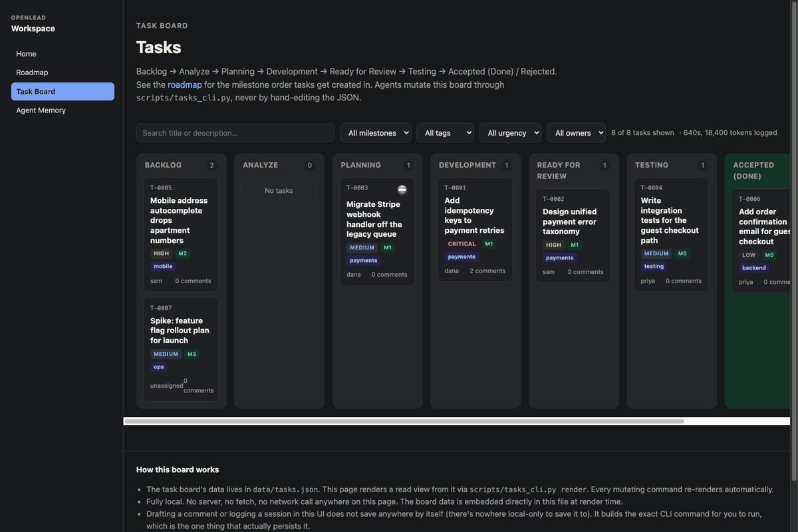Click the CRITICAL urgency badge

pos(462,244)
